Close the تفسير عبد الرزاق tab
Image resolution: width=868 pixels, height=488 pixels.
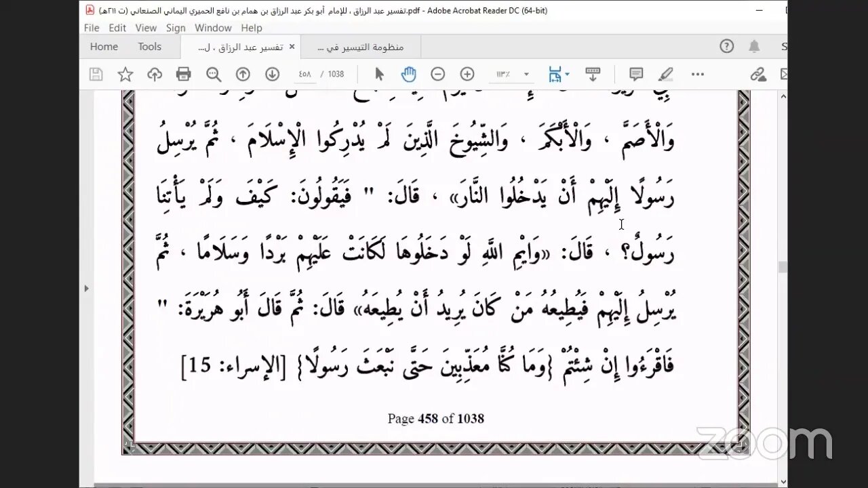point(292,47)
